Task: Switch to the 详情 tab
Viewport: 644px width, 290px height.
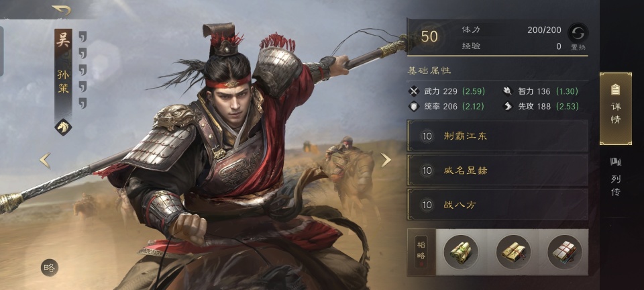Action: pyautogui.click(x=616, y=109)
